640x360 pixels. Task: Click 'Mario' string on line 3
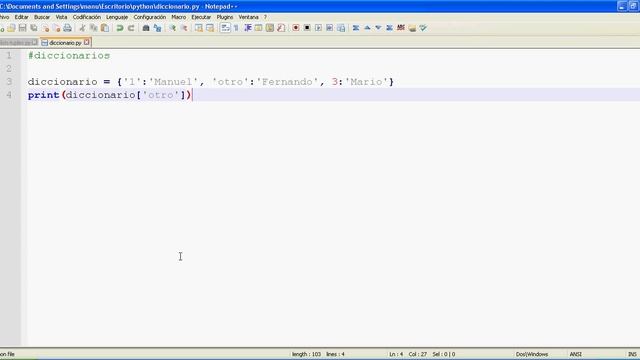tap(366, 82)
